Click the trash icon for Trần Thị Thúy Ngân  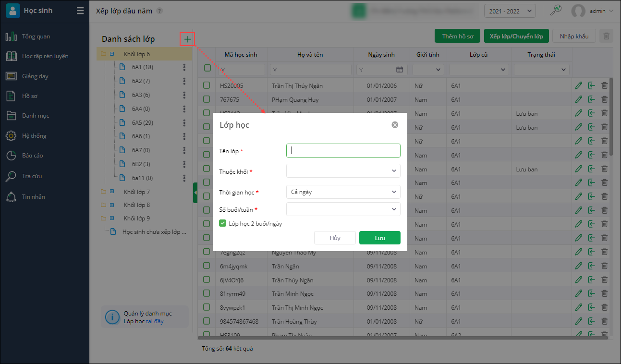click(604, 85)
